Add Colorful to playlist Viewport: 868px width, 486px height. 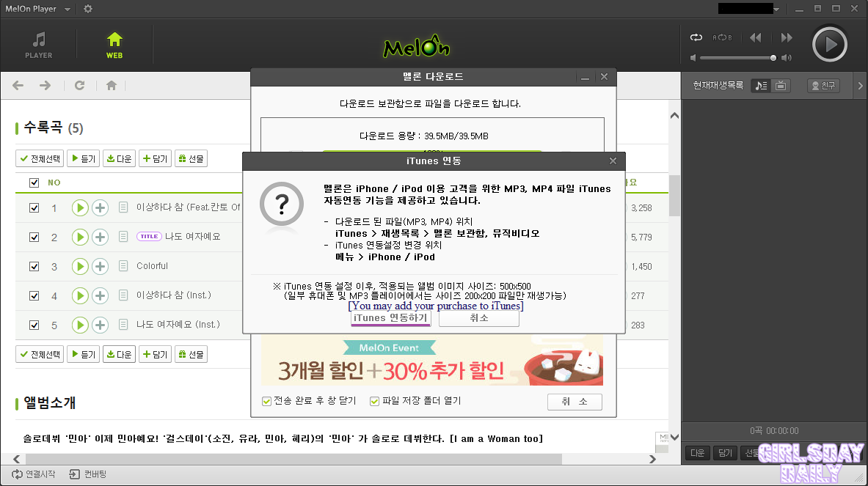click(x=100, y=267)
